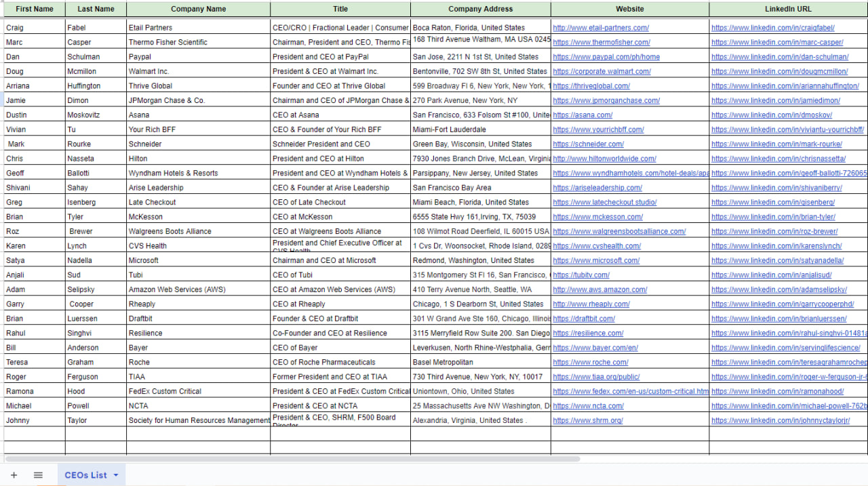Image resolution: width=868 pixels, height=486 pixels.
Task: Open the resilience.com website link
Action: pyautogui.click(x=588, y=333)
